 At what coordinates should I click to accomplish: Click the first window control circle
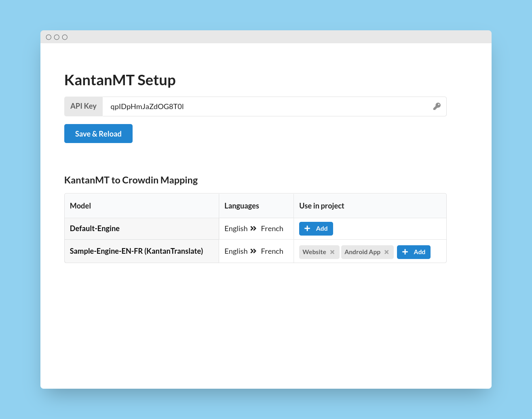pyautogui.click(x=49, y=37)
